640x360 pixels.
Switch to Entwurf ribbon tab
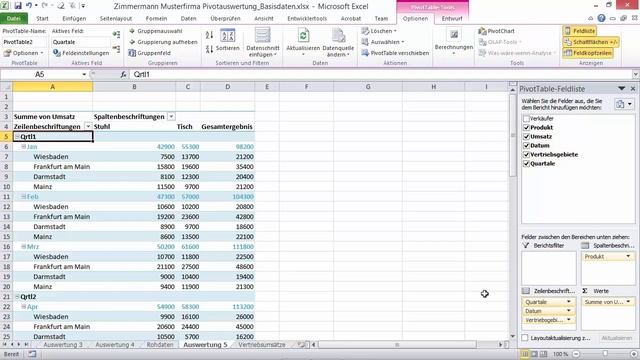[452, 18]
